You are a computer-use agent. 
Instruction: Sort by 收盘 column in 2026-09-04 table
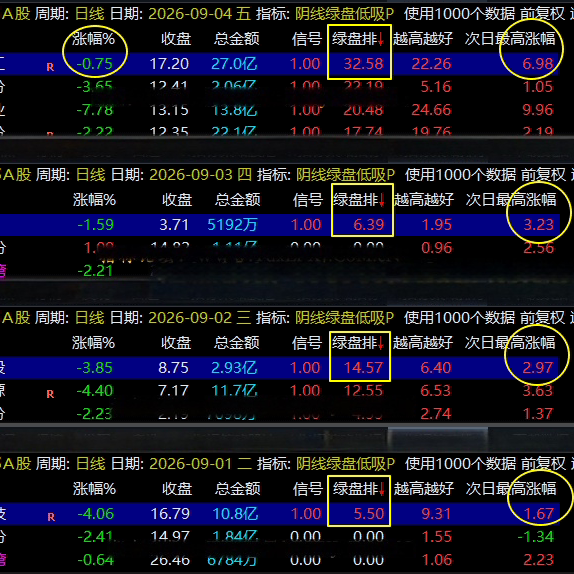[176, 39]
